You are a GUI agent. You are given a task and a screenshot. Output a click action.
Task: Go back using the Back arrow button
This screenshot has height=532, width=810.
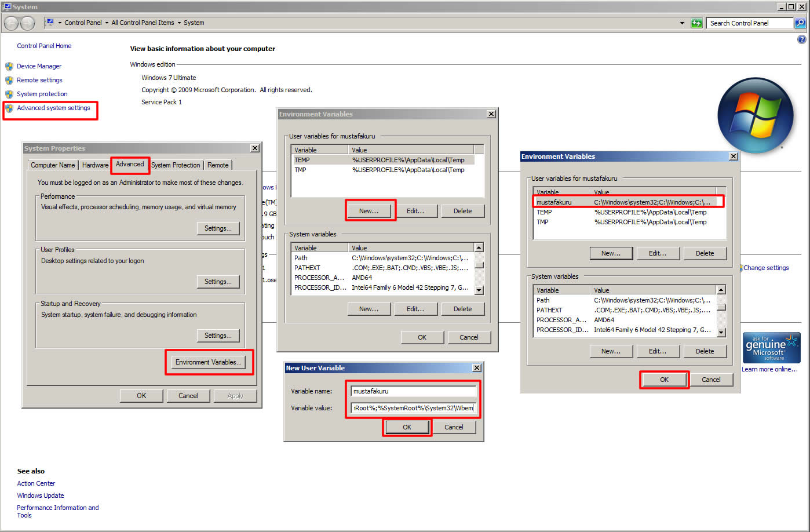12,23
